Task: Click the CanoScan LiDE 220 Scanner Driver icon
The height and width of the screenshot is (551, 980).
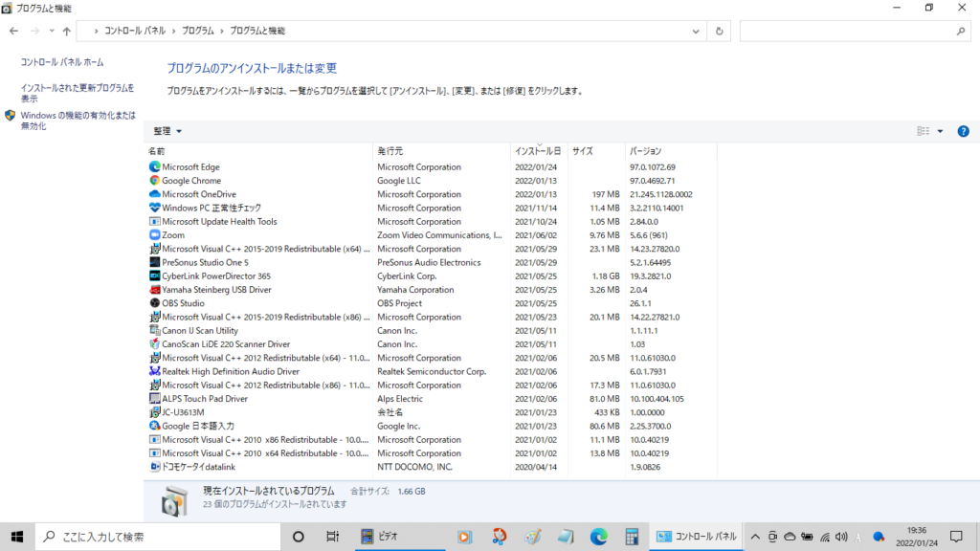Action: click(154, 344)
